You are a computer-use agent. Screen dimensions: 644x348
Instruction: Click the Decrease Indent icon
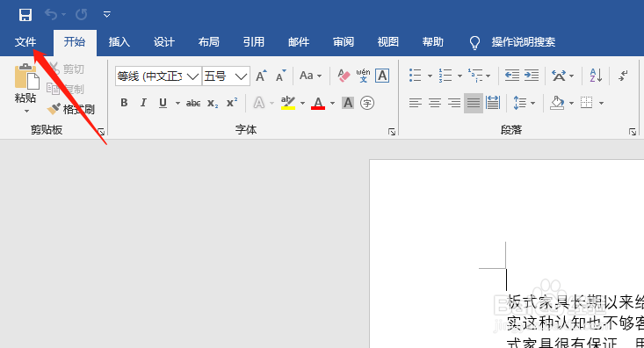511,76
